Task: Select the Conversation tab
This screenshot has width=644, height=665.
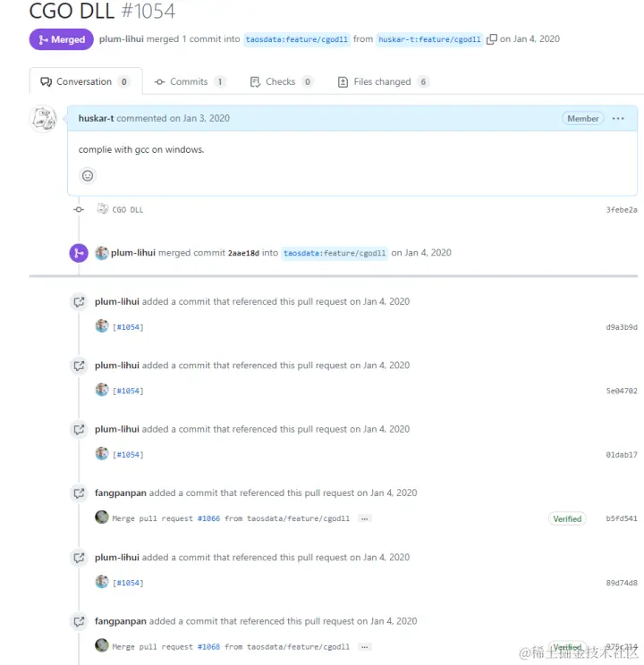Action: [x=86, y=81]
